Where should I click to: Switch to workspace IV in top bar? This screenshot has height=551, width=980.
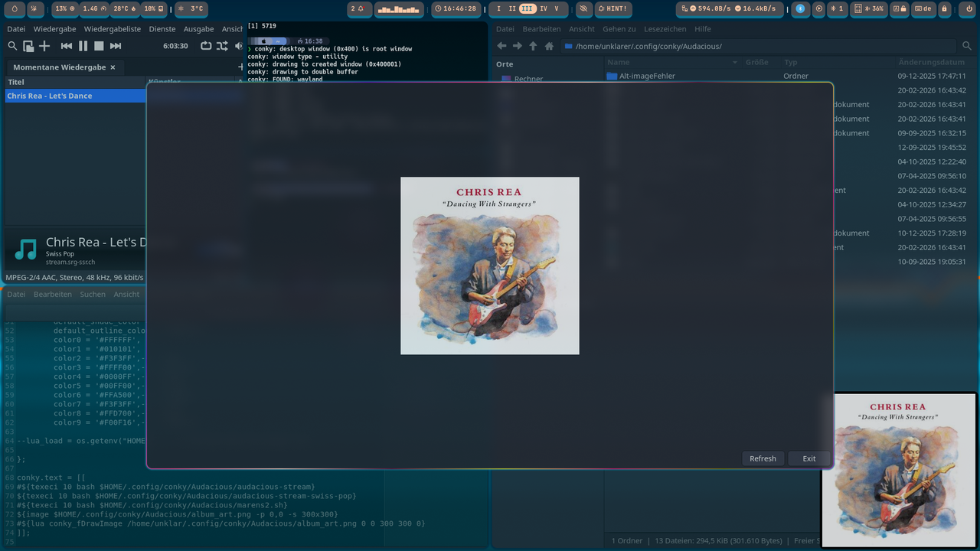coord(544,8)
